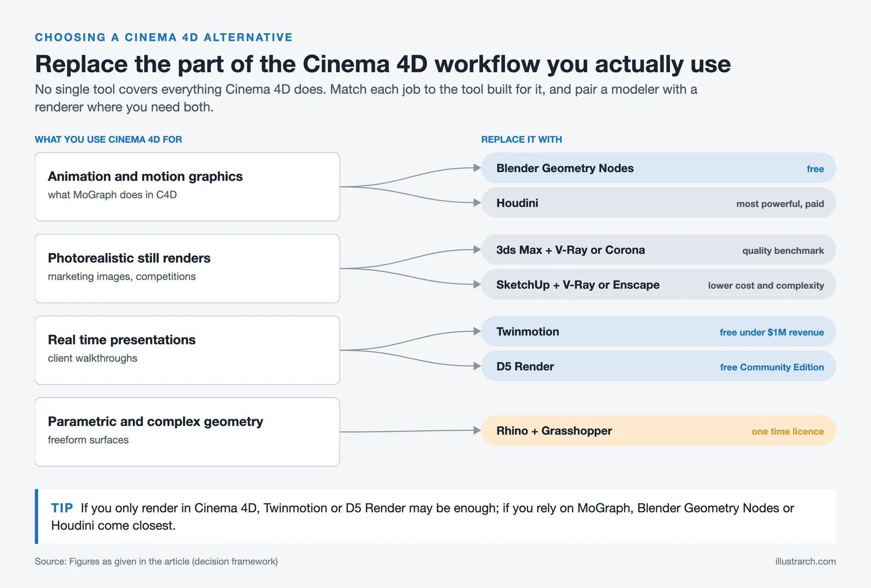Click 'lower cost and complexity' note
This screenshot has height=588, width=871.
tap(766, 285)
